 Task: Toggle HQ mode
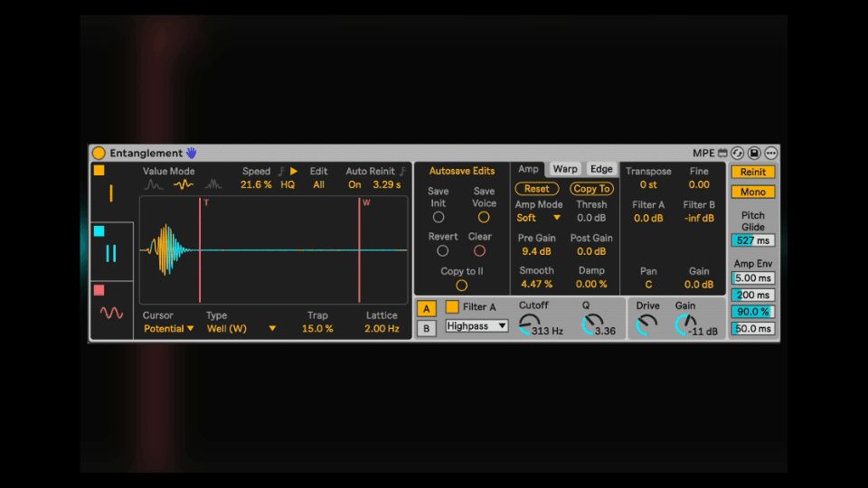(288, 184)
